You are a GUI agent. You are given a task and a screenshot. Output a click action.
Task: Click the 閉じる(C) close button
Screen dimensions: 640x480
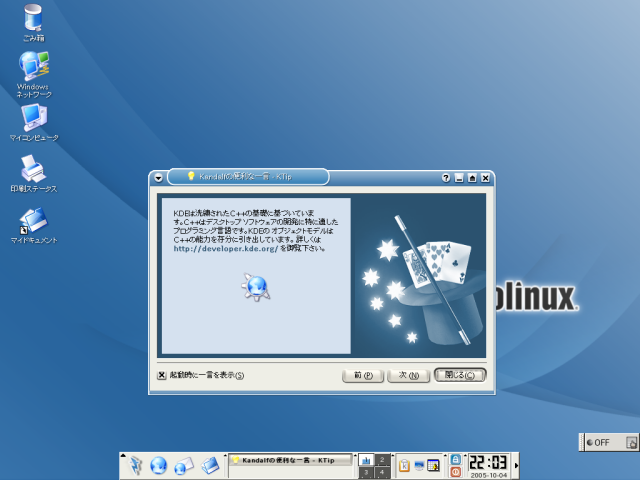click(460, 375)
